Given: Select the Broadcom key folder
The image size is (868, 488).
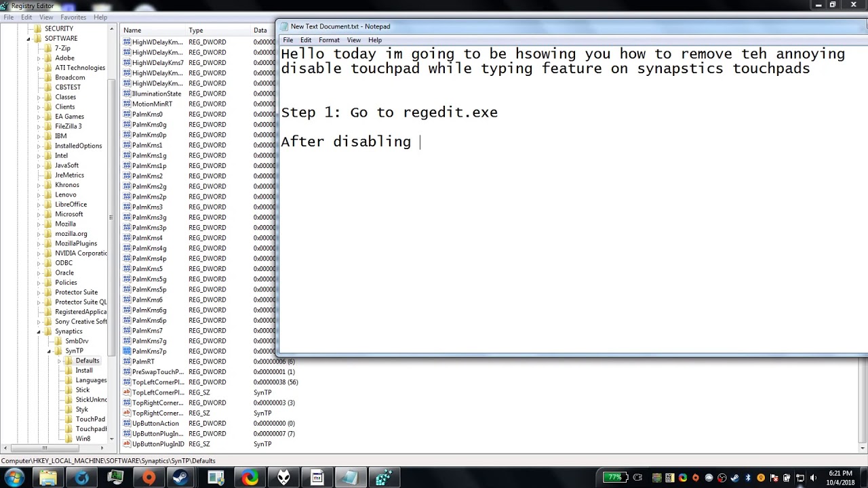Looking at the screenshot, I should 69,77.
